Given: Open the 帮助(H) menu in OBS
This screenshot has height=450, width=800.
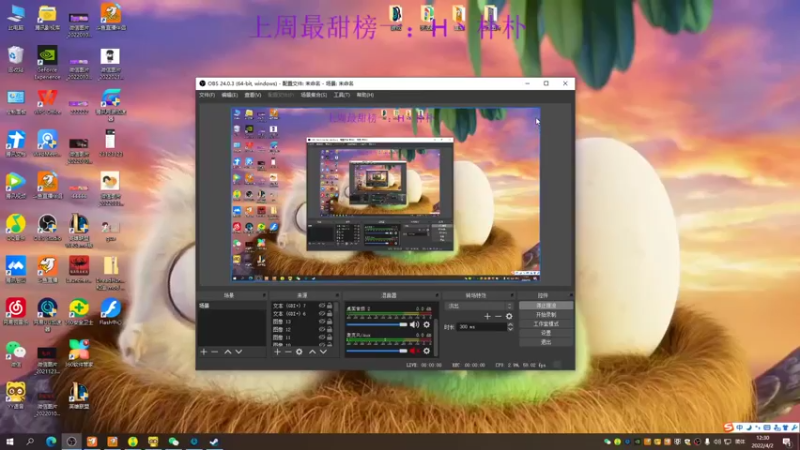Looking at the screenshot, I should coord(365,95).
